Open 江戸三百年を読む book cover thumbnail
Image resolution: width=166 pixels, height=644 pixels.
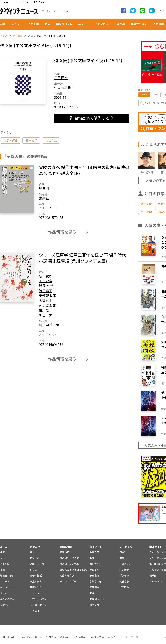coord(17,277)
